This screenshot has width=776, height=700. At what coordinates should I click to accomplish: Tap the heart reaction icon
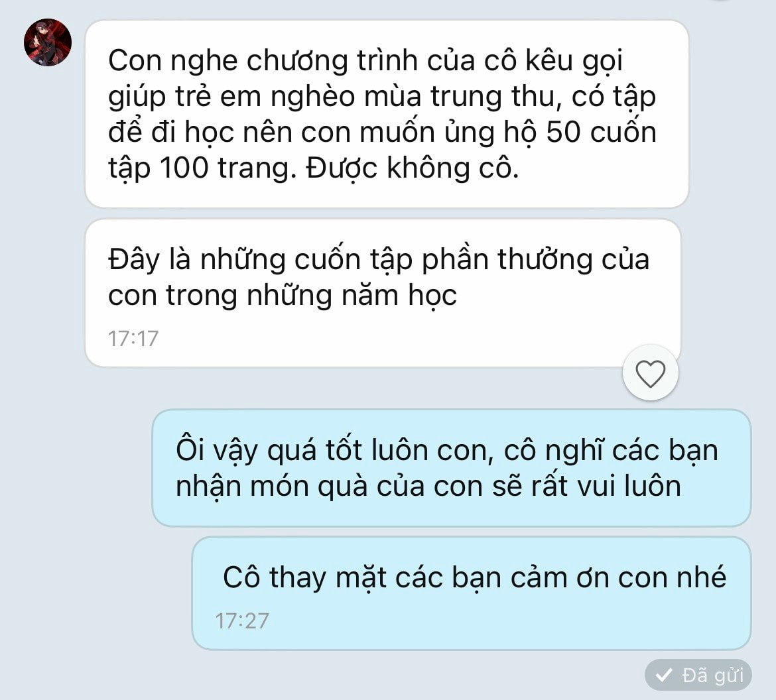[x=650, y=373]
